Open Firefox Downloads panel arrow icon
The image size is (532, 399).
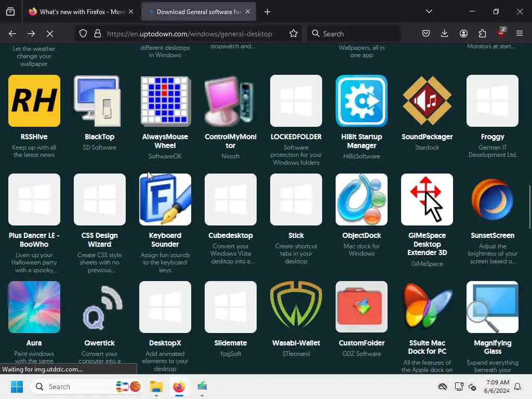click(445, 33)
